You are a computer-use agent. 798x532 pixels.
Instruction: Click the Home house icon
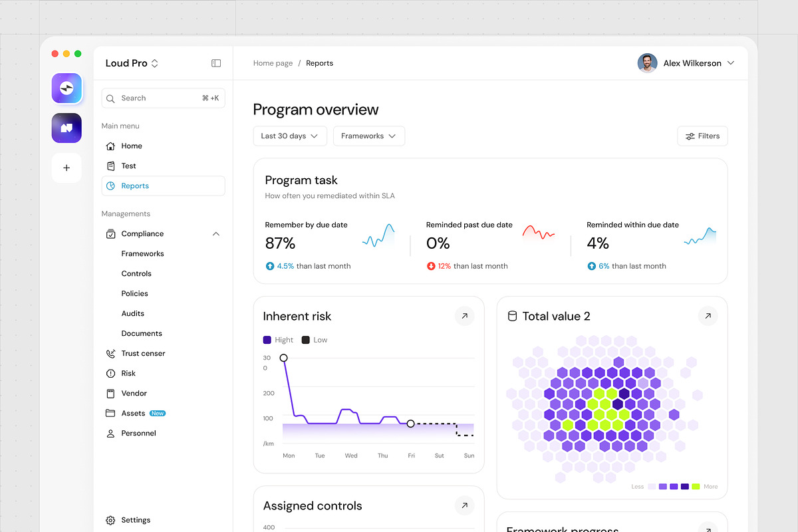tap(111, 146)
